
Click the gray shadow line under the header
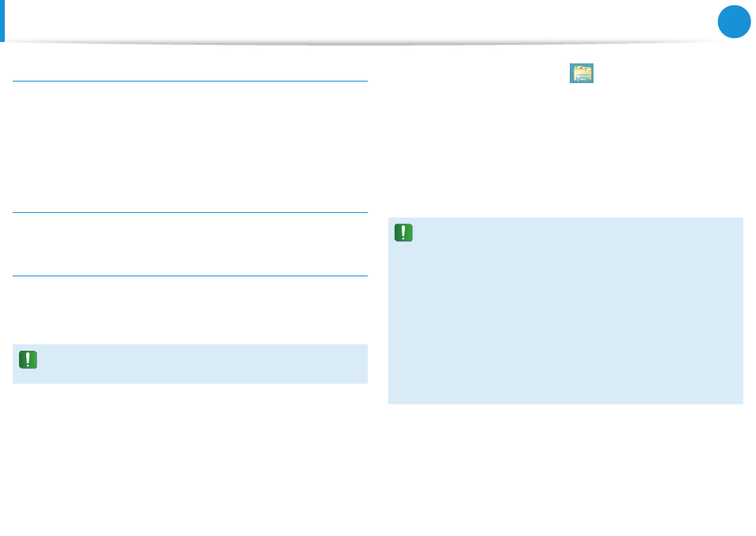[x=366, y=44]
